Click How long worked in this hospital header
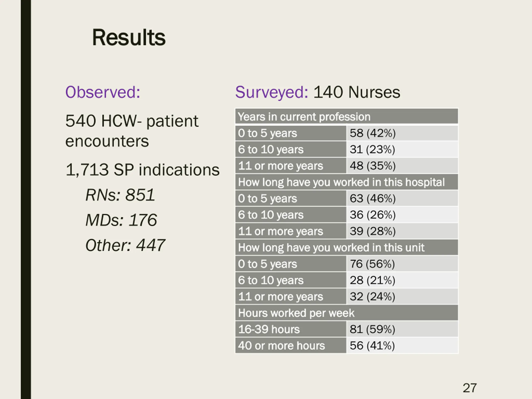Image resolution: width=532 pixels, height=399 pixels. (341, 182)
